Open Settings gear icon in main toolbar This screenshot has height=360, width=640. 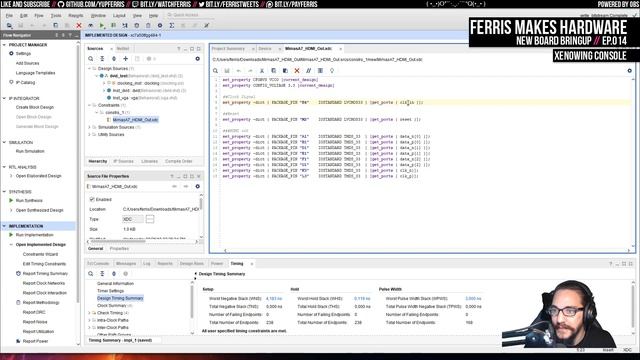pos(160,25)
